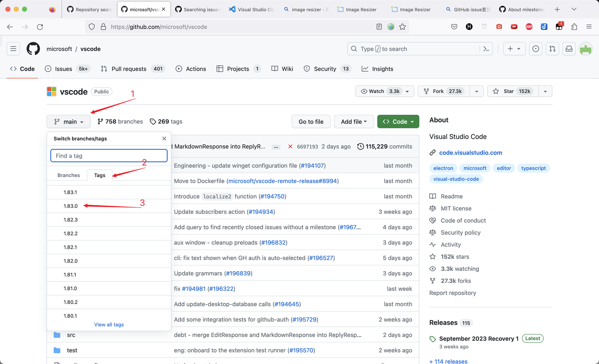Switch to Branches tab in popup
Viewport: 599px width, 364px height.
point(69,175)
